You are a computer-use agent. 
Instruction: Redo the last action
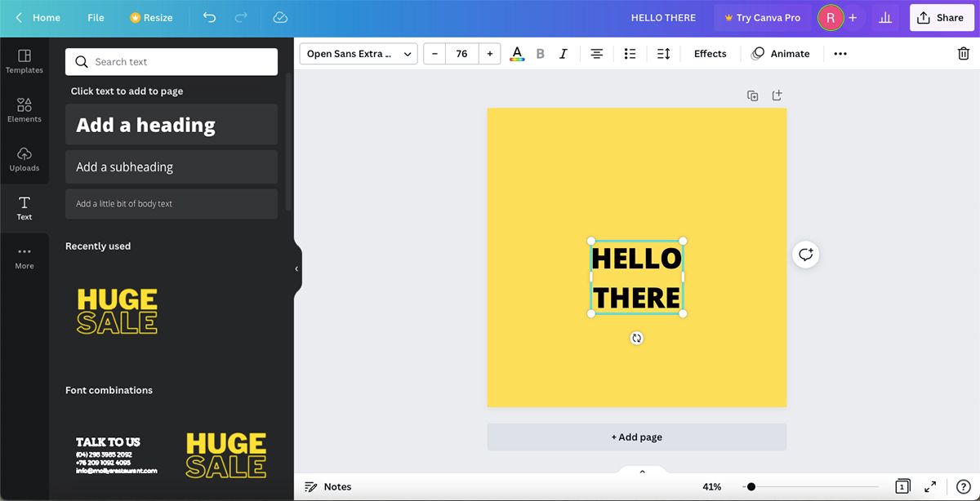pos(241,17)
